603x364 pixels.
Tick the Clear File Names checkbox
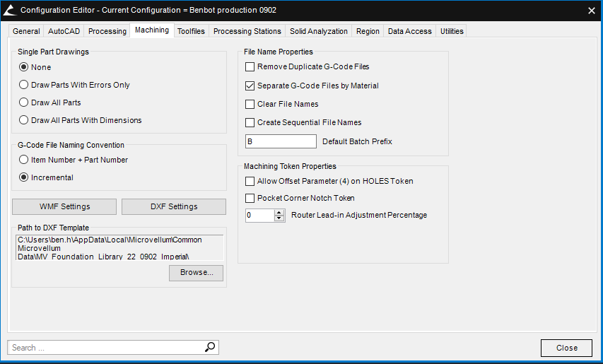point(250,104)
